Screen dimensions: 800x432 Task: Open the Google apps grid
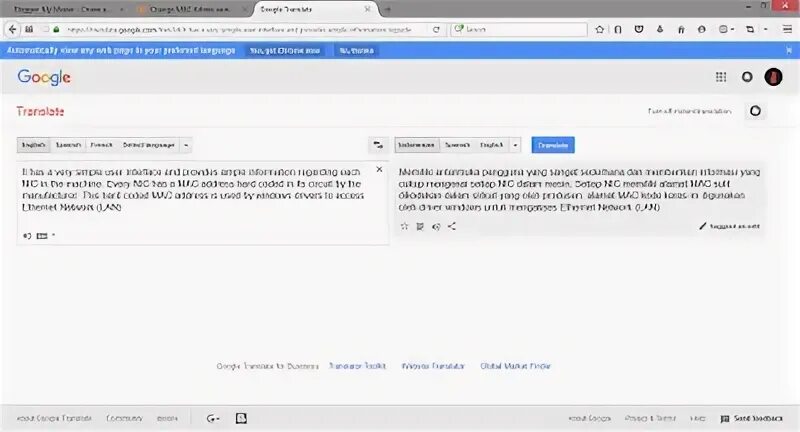(x=720, y=77)
